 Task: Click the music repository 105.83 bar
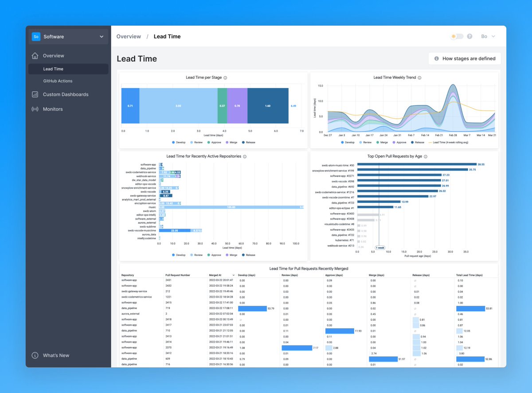231,207
